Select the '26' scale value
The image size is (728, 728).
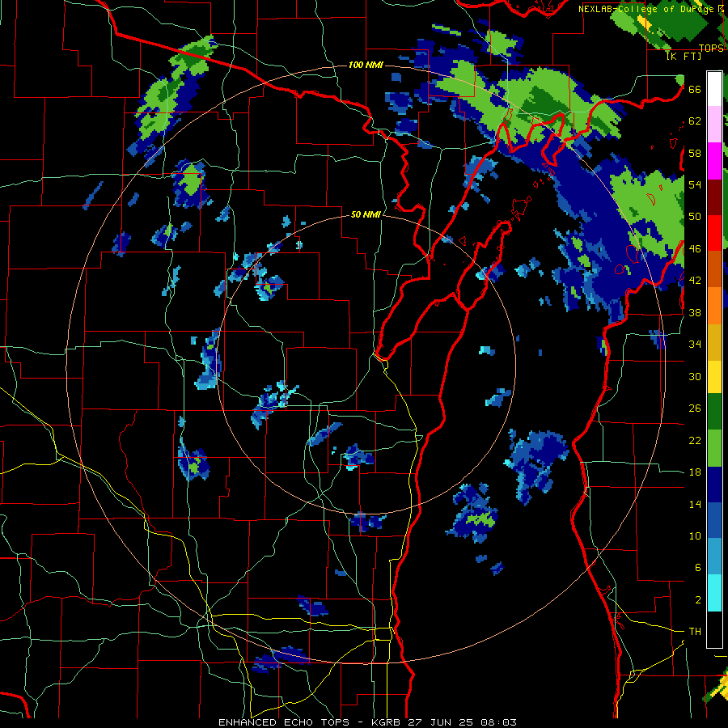click(695, 408)
